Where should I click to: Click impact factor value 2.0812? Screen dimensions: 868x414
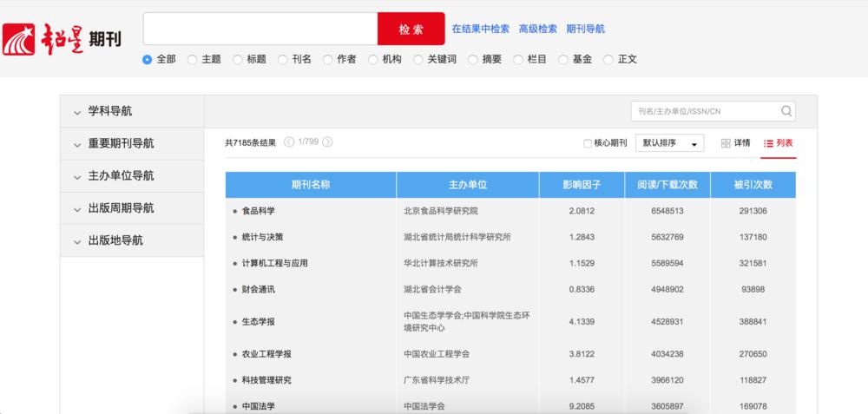[x=582, y=211]
